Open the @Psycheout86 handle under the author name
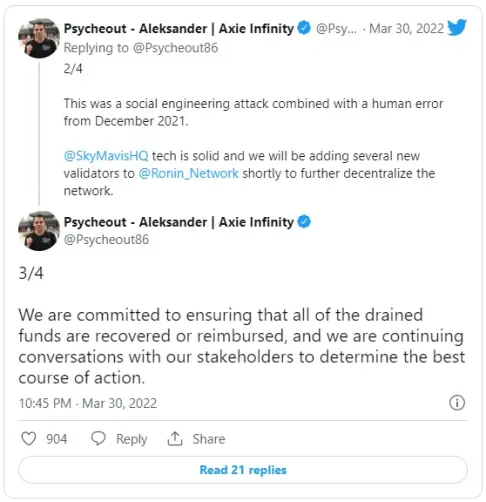 (106, 240)
